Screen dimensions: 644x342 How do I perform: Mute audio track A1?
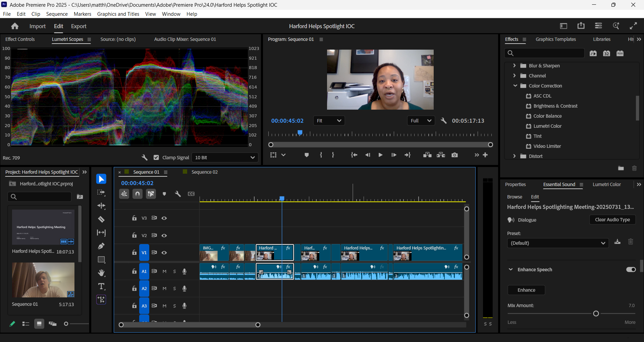click(x=164, y=272)
